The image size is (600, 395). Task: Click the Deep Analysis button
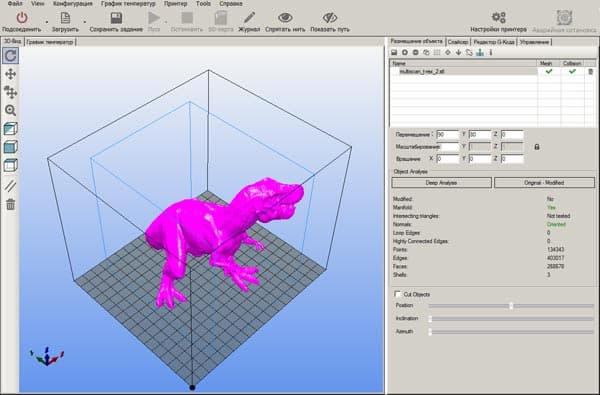click(442, 183)
